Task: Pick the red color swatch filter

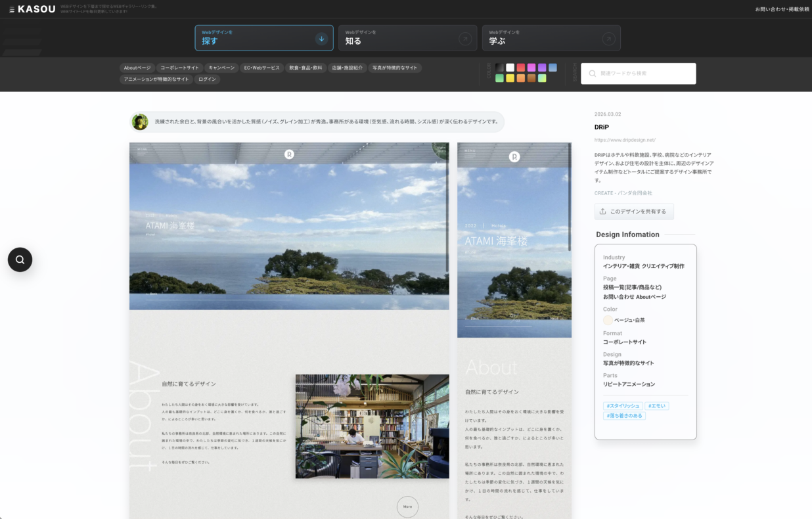Action: [x=520, y=68]
